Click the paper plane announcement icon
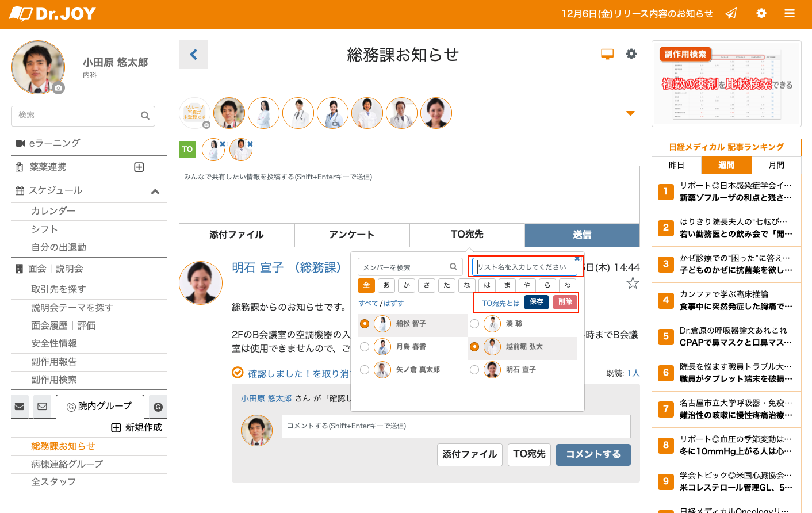This screenshot has height=513, width=812. [731, 13]
